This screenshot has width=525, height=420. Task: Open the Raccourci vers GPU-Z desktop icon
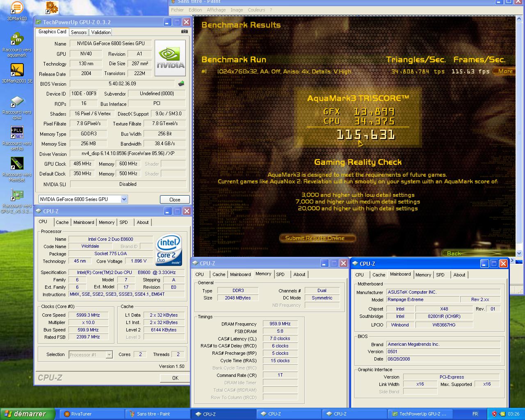coord(17,201)
